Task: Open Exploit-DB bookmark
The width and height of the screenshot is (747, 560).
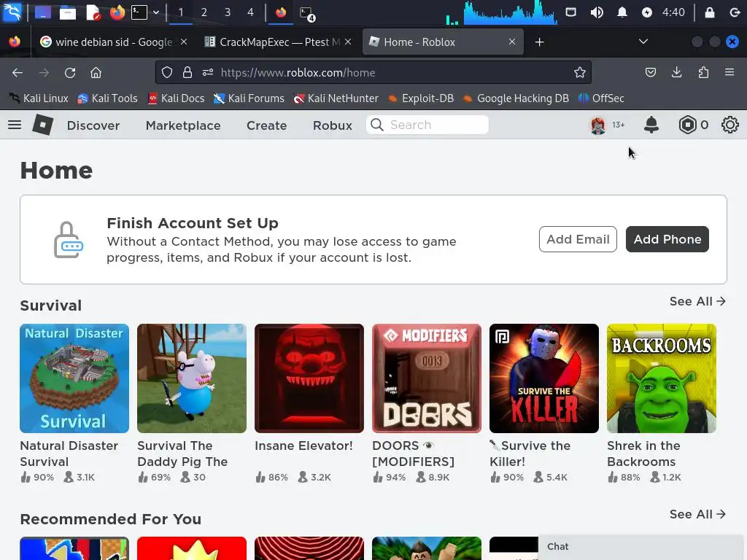Action: point(421,98)
